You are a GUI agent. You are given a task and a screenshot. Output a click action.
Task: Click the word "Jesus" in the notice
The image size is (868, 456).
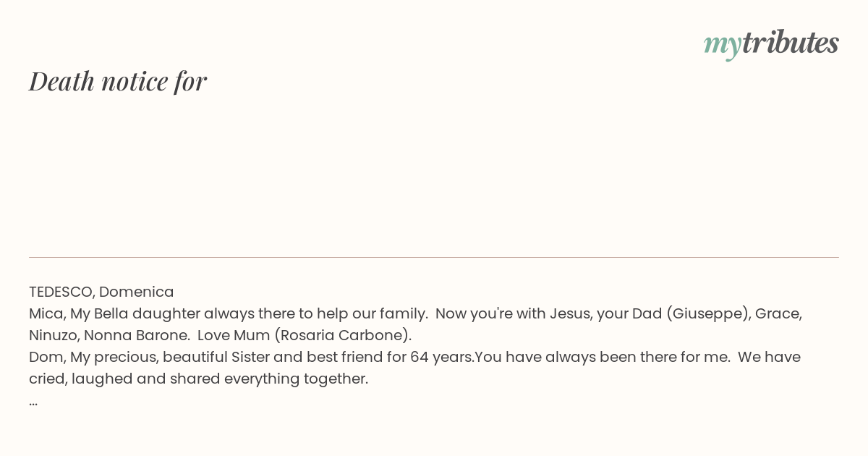pyautogui.click(x=569, y=313)
